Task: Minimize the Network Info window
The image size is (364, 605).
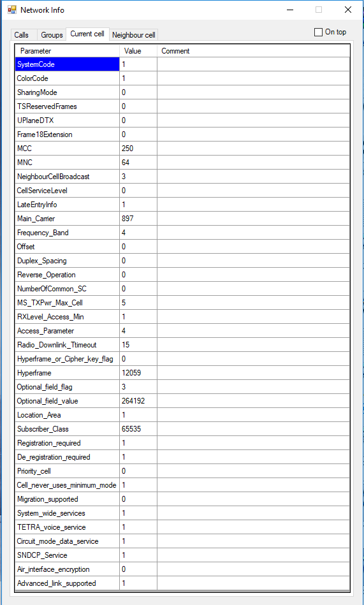Action: [x=290, y=10]
